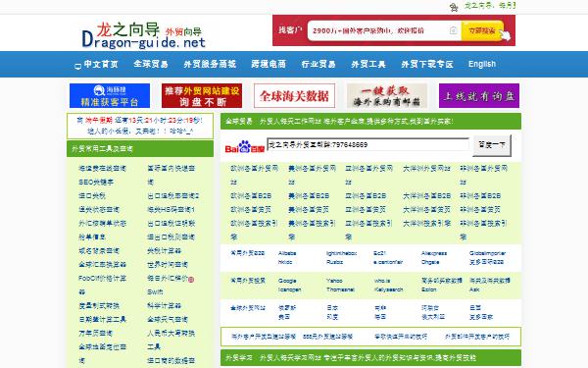Open the 世界时间查询 link

tap(168, 264)
